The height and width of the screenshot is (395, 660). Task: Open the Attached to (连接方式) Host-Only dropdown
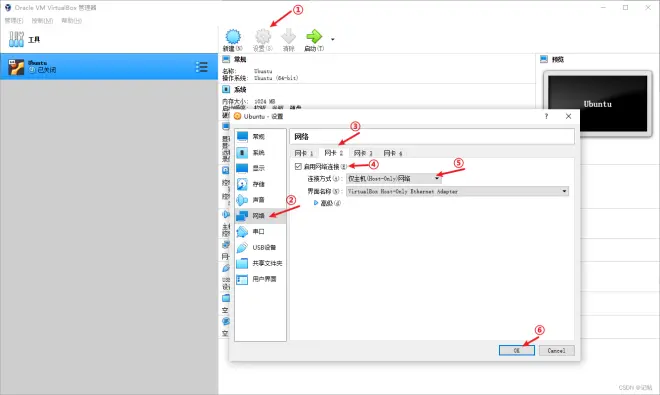[394, 179]
